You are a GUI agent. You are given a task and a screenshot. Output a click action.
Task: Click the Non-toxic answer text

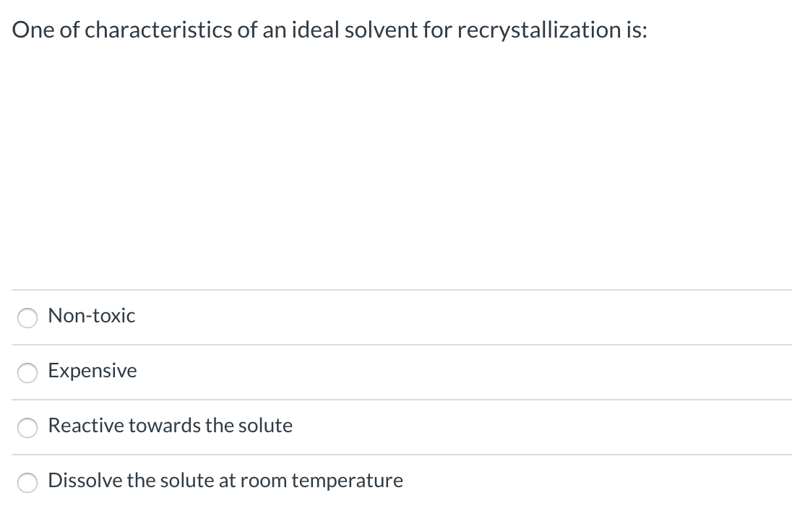click(x=91, y=316)
